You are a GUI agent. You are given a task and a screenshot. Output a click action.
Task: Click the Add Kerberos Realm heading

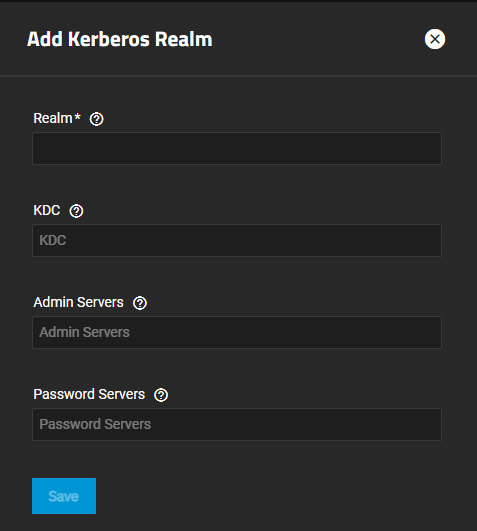pos(120,39)
